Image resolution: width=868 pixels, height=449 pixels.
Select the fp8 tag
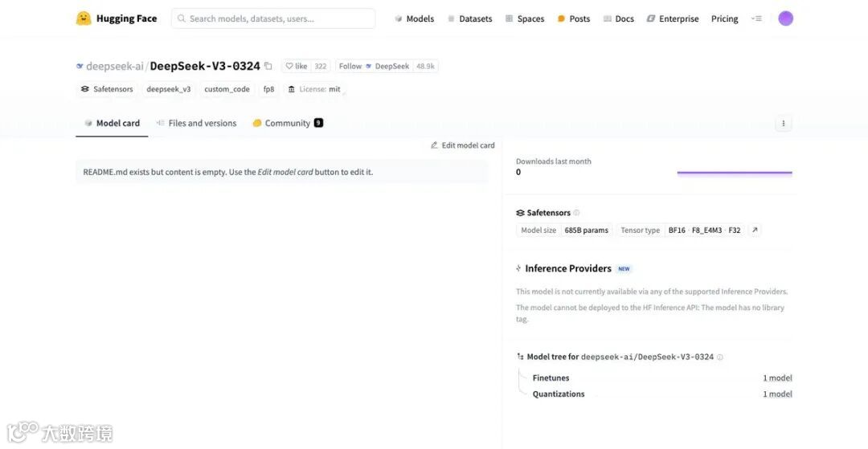pos(268,89)
